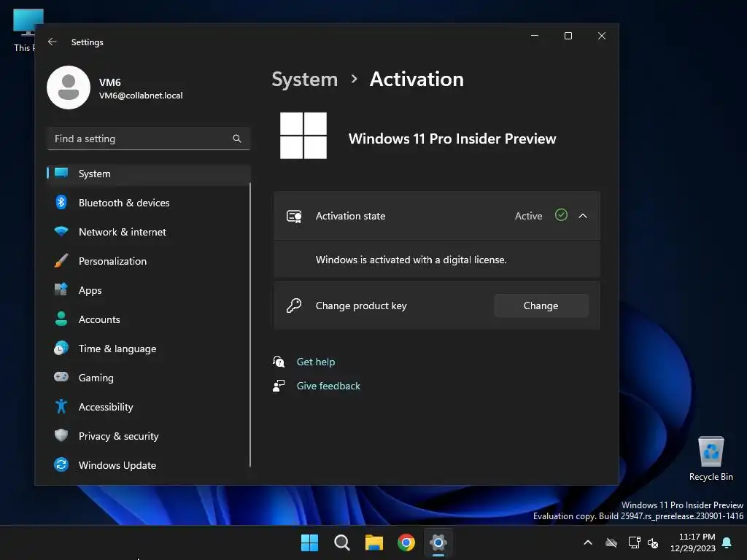Focus the Find a setting search box
The width and height of the screenshot is (747, 560).
tap(149, 139)
